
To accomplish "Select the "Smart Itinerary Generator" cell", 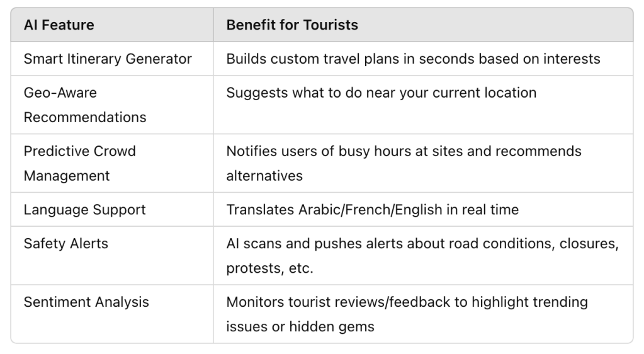I will (108, 59).
